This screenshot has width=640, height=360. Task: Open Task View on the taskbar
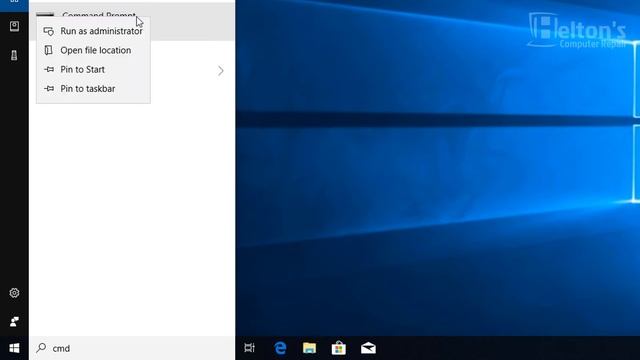[x=249, y=348]
